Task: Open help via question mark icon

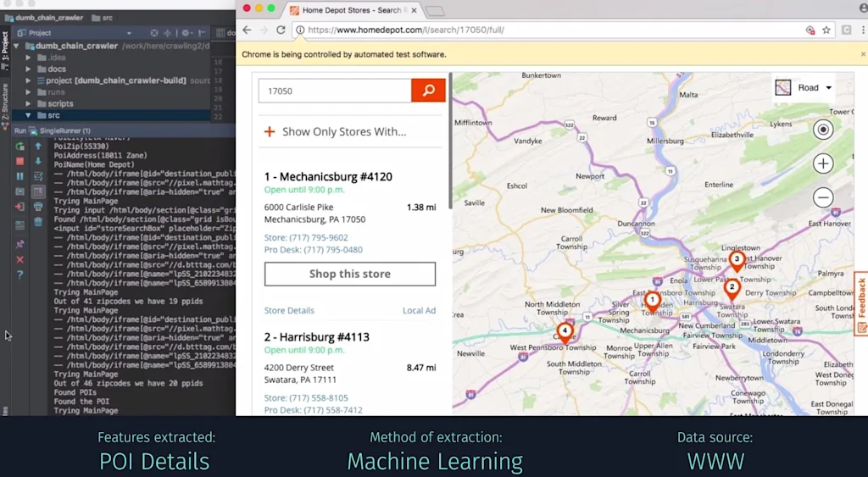Action: tap(20, 275)
